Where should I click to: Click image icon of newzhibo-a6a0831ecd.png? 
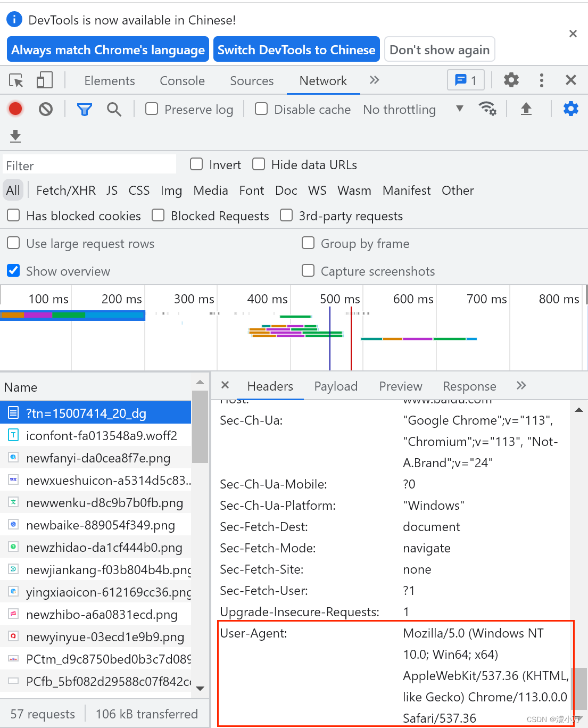pyautogui.click(x=13, y=614)
